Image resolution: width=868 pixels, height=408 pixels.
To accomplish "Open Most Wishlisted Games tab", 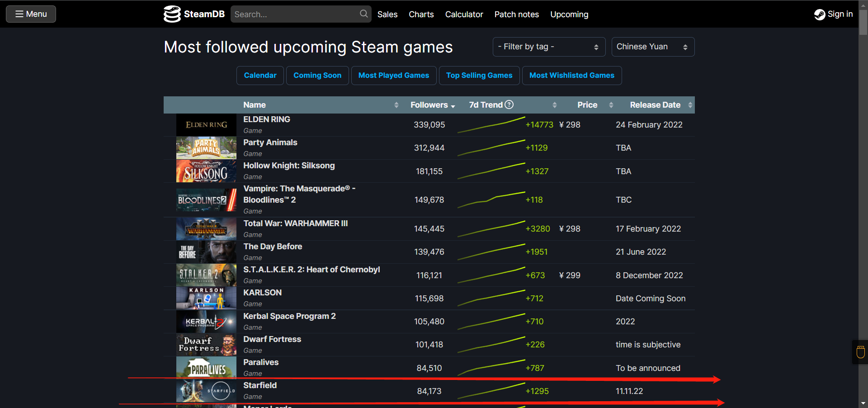I will click(x=572, y=76).
